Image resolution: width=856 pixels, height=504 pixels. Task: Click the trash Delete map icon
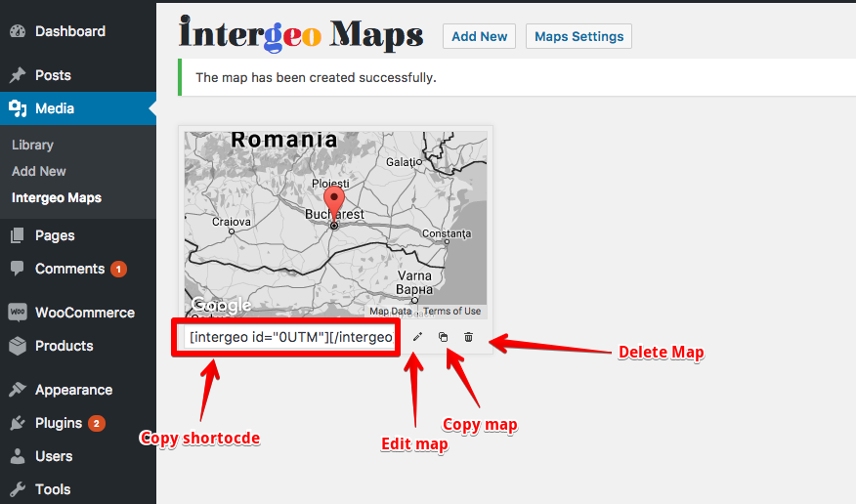[x=468, y=337]
